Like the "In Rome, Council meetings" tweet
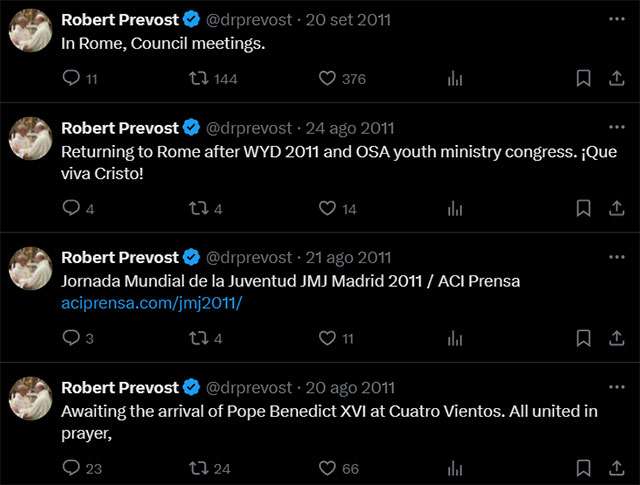 (327, 78)
